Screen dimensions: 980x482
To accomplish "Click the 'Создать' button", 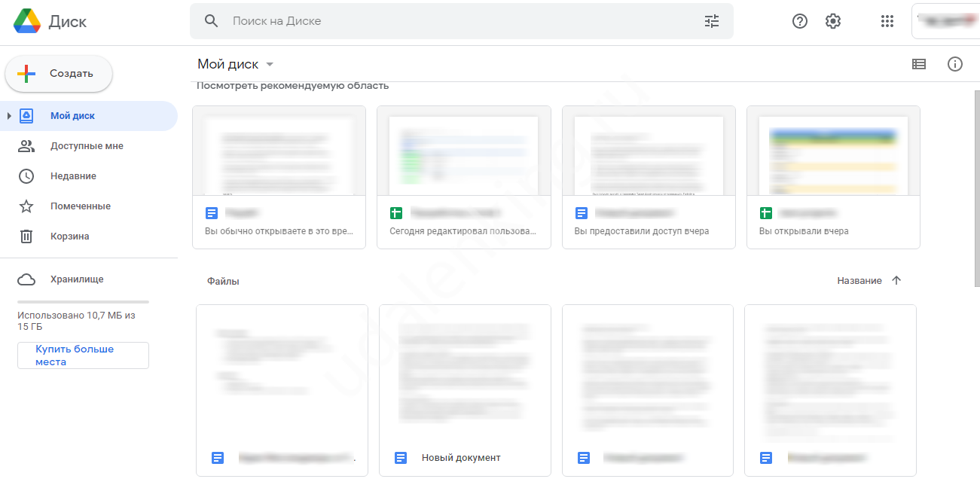I will tap(60, 74).
